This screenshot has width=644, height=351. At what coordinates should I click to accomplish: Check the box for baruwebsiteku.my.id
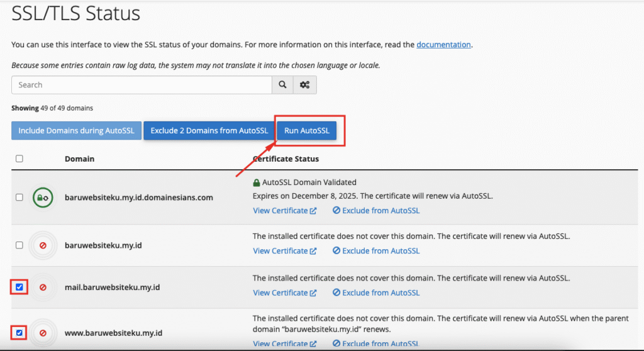19,245
